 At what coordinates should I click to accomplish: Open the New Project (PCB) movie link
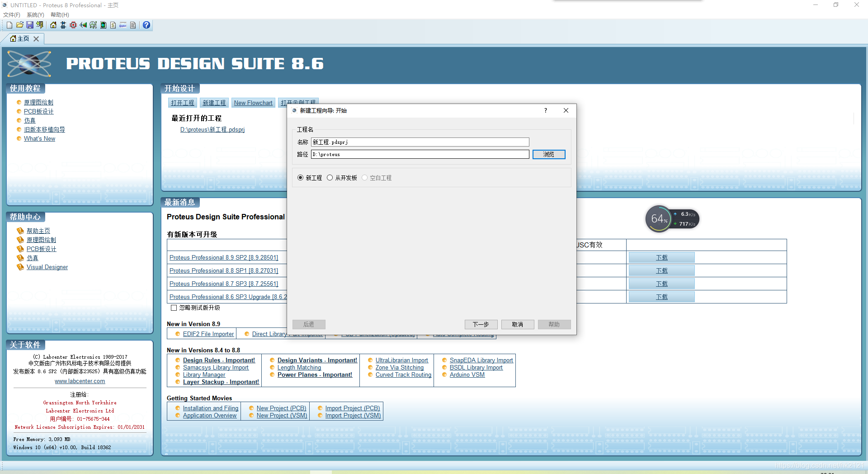(281, 408)
